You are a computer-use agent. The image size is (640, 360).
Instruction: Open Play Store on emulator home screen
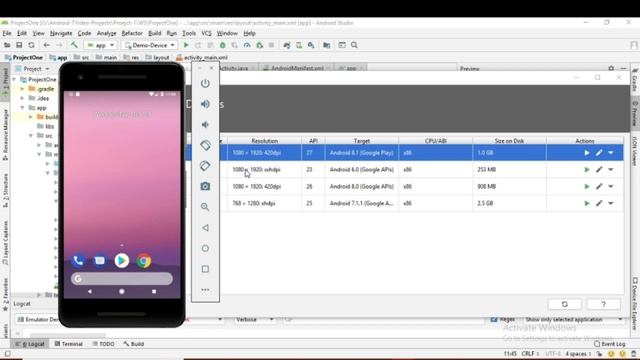coord(122,260)
